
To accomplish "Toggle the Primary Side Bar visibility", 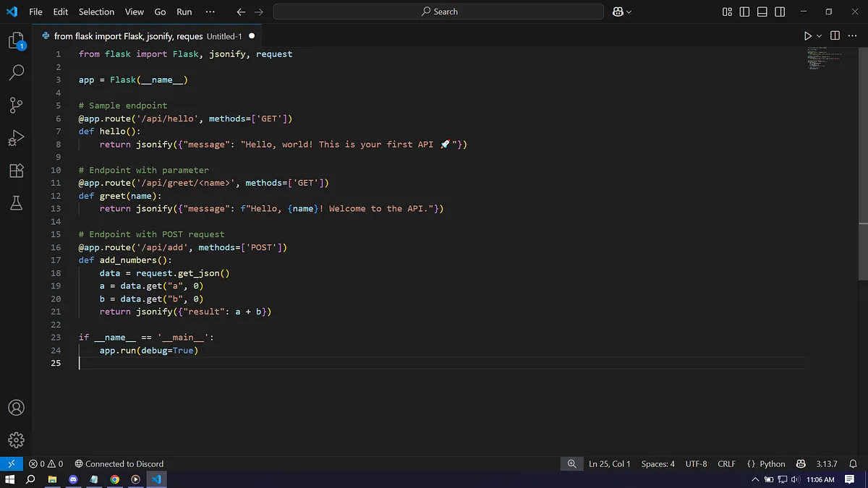I will pos(745,12).
